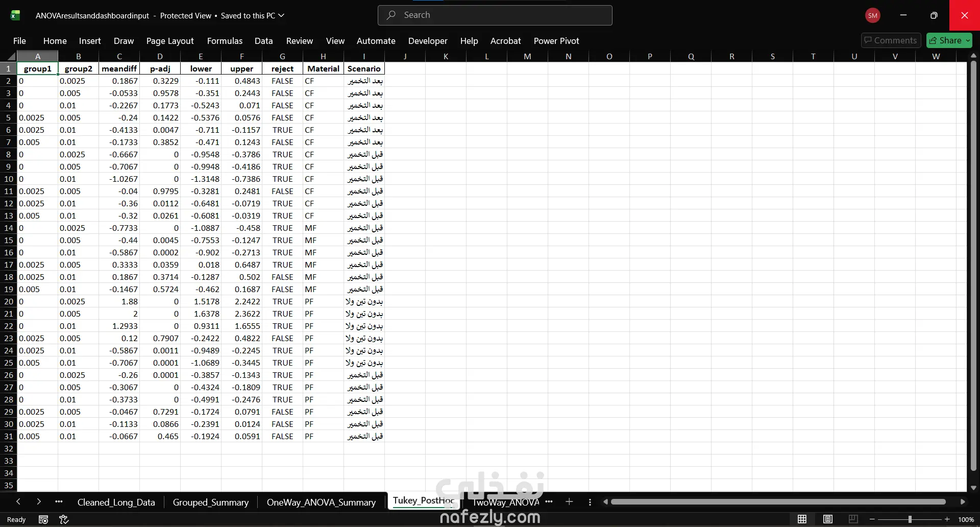
Task: Open the Data ribbon tab
Action: click(x=264, y=41)
